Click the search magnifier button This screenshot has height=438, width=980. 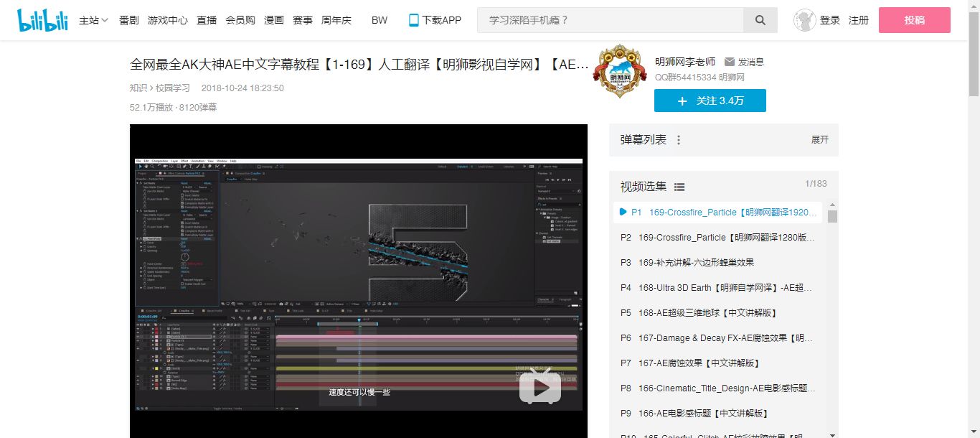[760, 20]
